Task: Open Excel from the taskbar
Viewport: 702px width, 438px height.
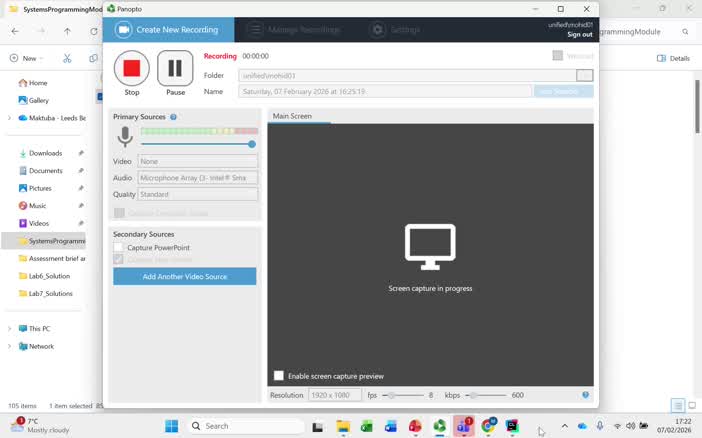Action: pyautogui.click(x=367, y=426)
